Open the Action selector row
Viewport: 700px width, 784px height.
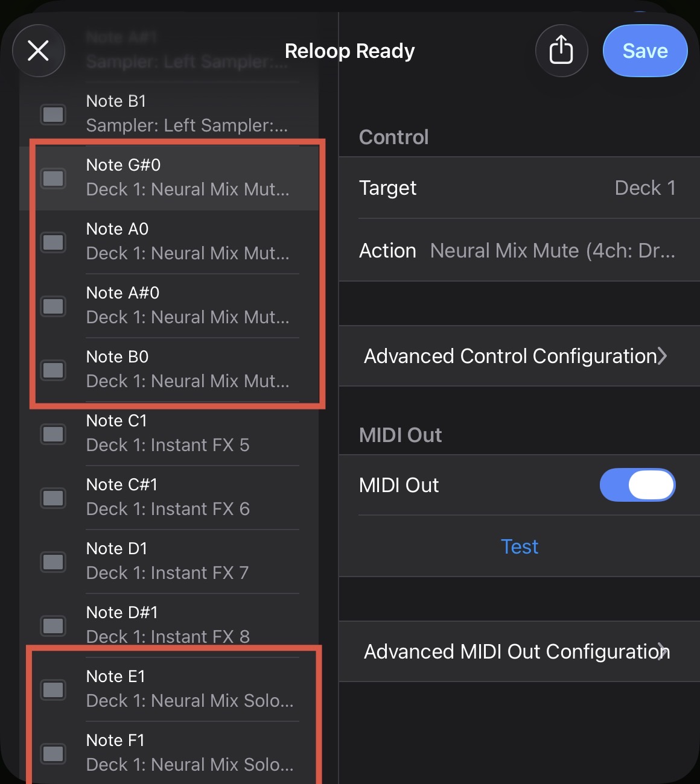[x=519, y=251]
